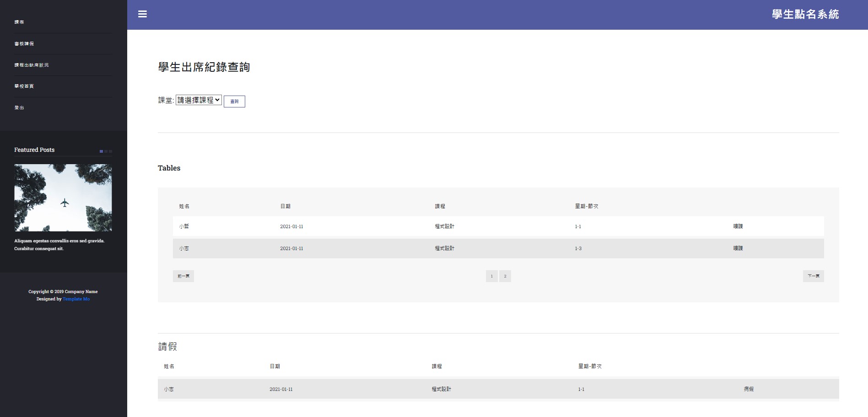This screenshot has height=417, width=868.
Task: Select the second Featured Posts carousel dot
Action: click(x=106, y=151)
